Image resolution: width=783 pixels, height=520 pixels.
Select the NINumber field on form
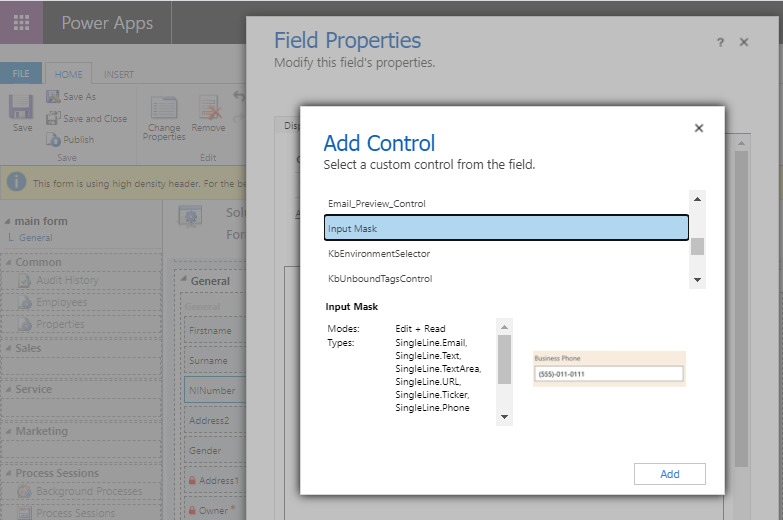216,391
